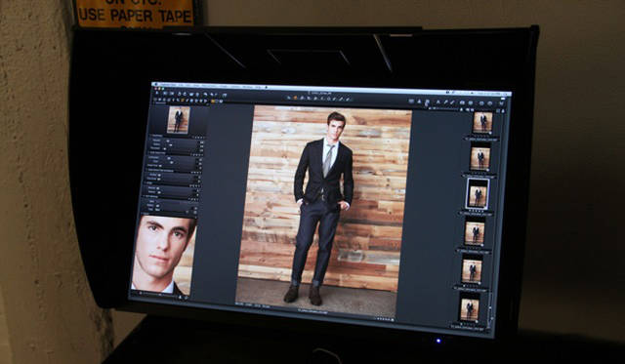Viewport: 625px width, 364px height.
Task: Set a star rating under the selected thumbnail
Action: pos(477,210)
